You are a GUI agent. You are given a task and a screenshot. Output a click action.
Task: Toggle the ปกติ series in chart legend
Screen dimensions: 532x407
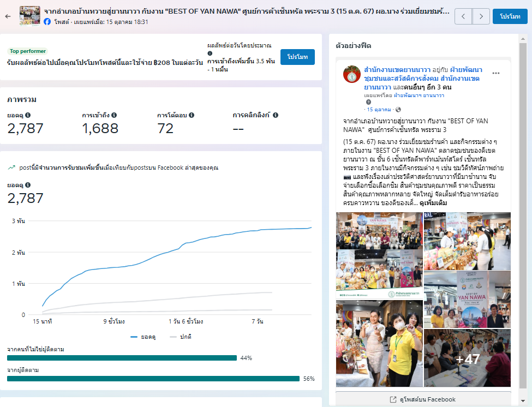click(x=181, y=337)
